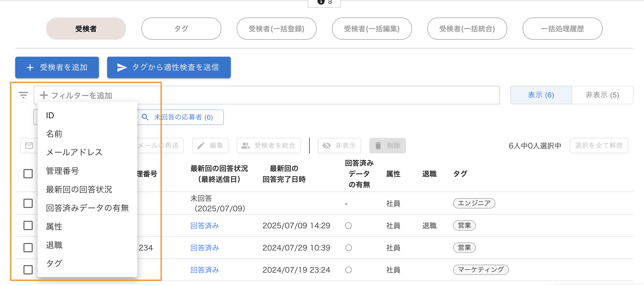644x285 pixels.
Task: Select メールアドレス in filter dropdown
Action: 74,152
